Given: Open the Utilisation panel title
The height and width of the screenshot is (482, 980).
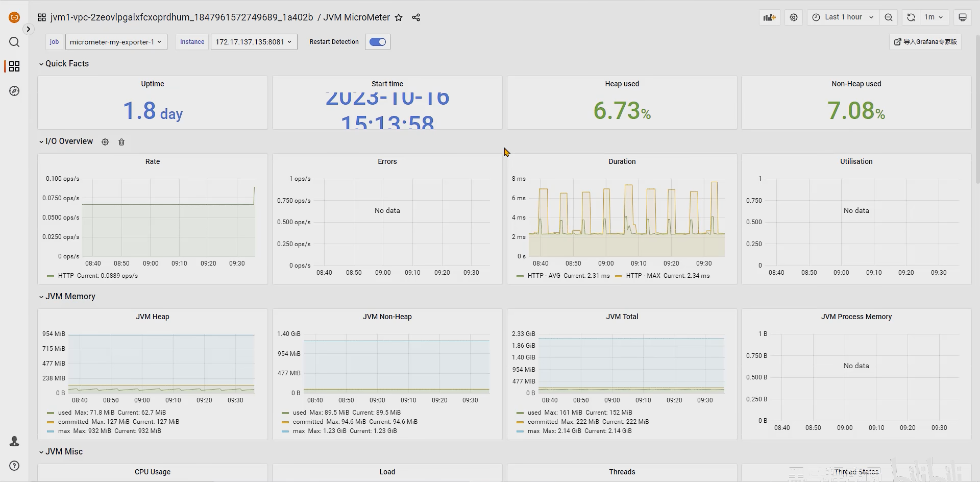Looking at the screenshot, I should pyautogui.click(x=856, y=161).
